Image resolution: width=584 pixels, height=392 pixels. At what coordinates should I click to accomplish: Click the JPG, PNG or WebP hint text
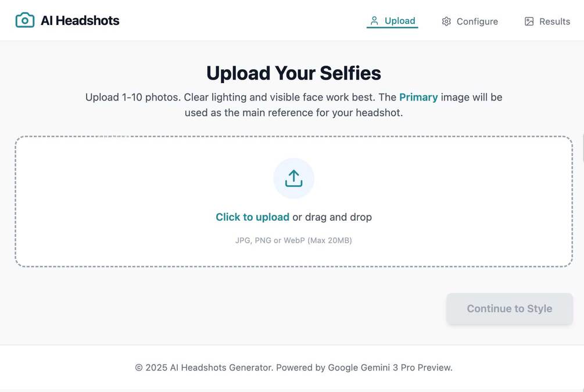[x=293, y=240]
